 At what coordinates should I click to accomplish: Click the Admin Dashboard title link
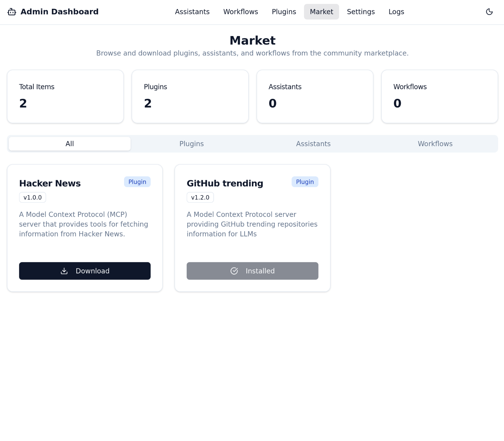(59, 12)
